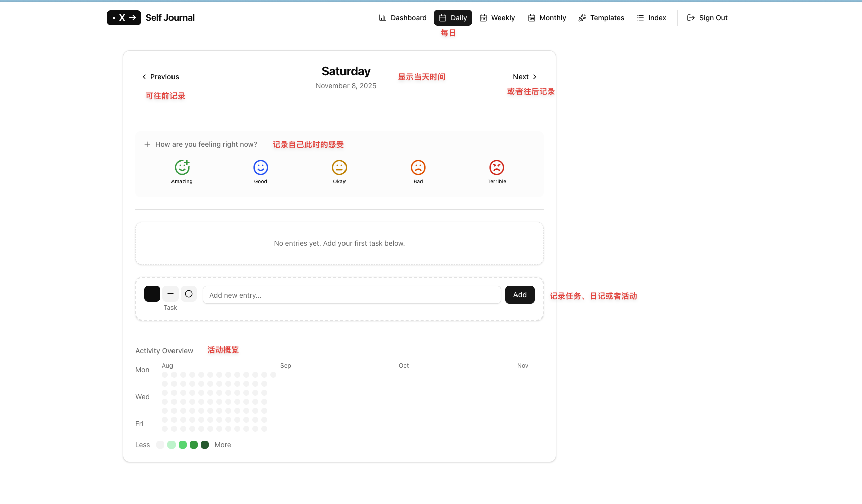Choose the Good smiley mood icon
The height and width of the screenshot is (504, 862).
261,167
